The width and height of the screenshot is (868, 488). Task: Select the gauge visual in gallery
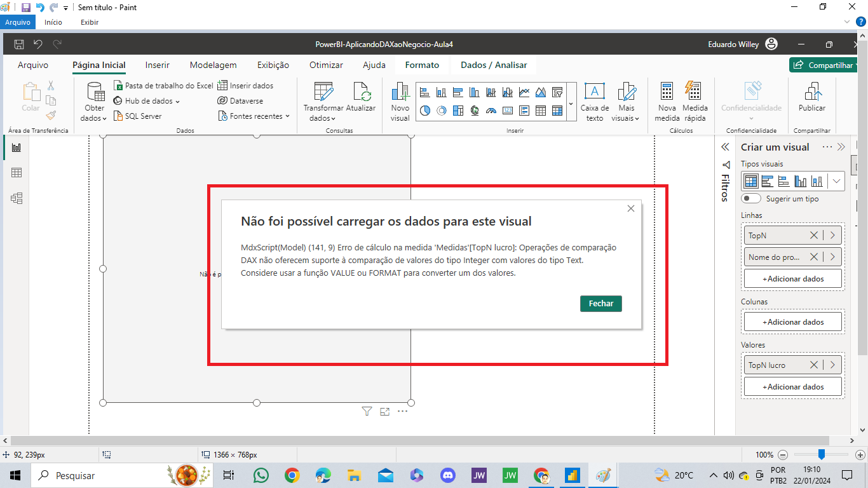click(491, 111)
